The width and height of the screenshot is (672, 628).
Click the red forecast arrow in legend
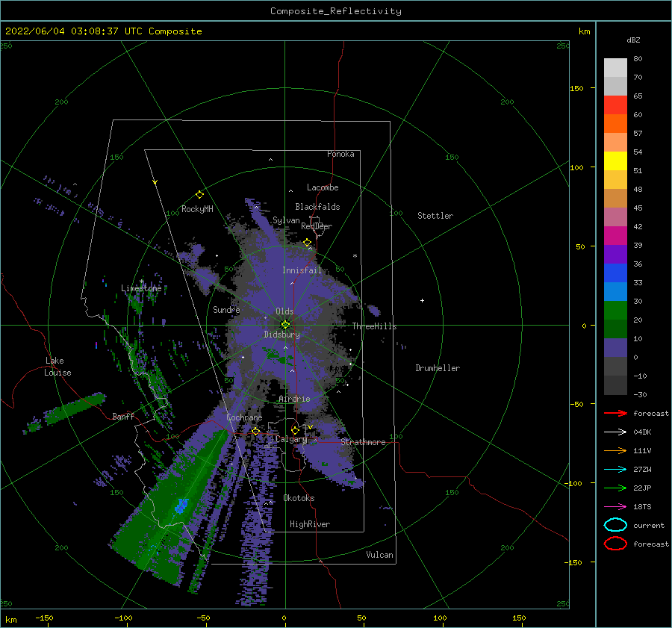(615, 413)
